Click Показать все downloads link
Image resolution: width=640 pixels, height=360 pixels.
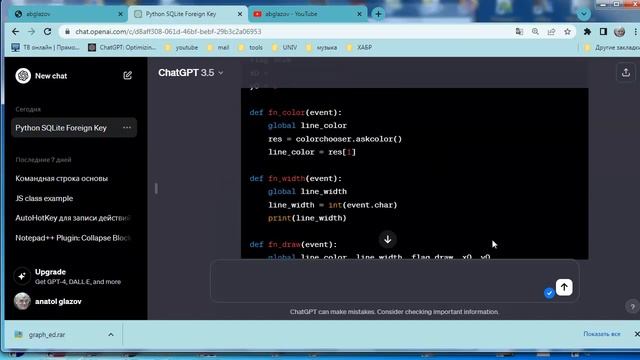tap(602, 334)
